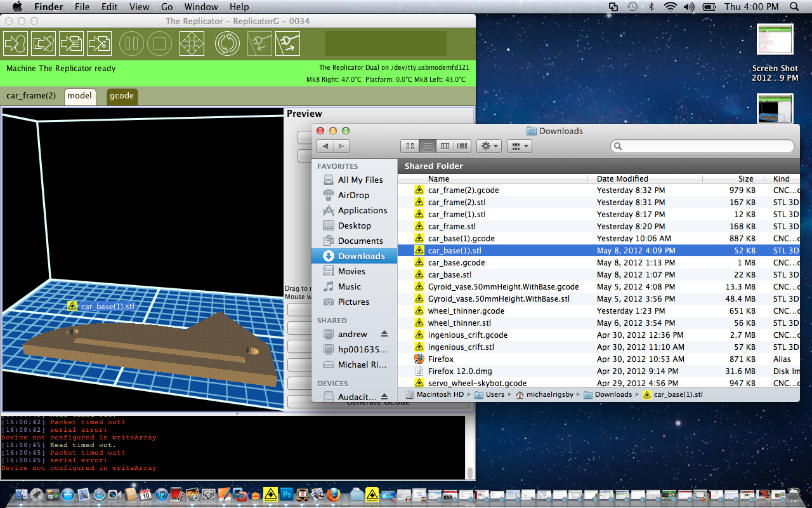Switch Finder to Cover Flow view
This screenshot has width=812, height=508.
tap(462, 145)
